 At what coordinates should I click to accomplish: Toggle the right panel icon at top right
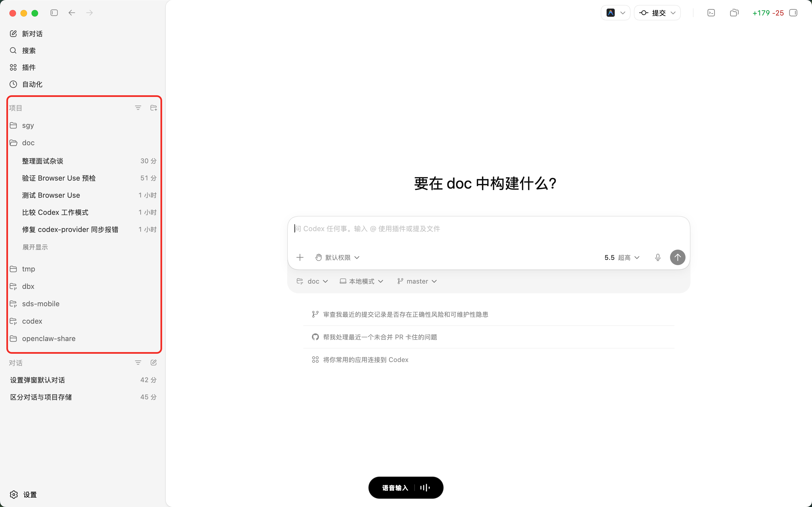point(793,13)
